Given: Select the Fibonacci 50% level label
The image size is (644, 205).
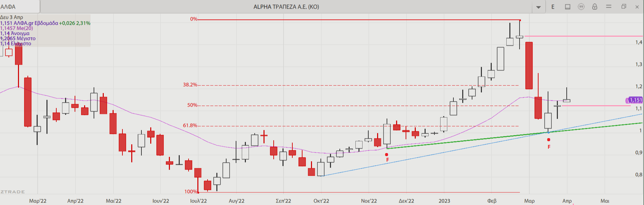Looking at the screenshot, I should coord(192,105).
